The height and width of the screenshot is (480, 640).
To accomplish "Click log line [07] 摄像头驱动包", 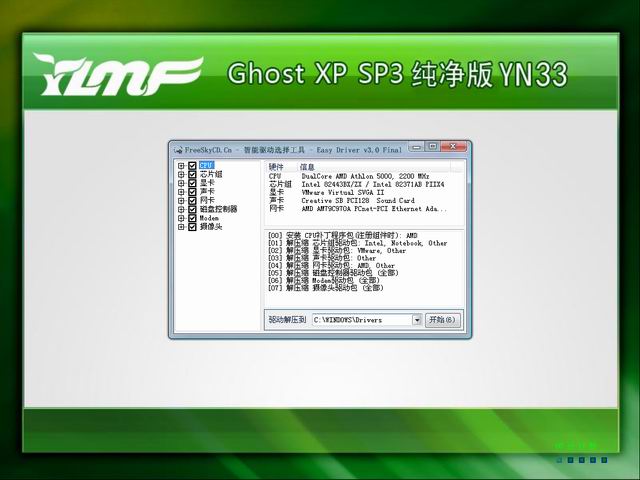I will [326, 288].
